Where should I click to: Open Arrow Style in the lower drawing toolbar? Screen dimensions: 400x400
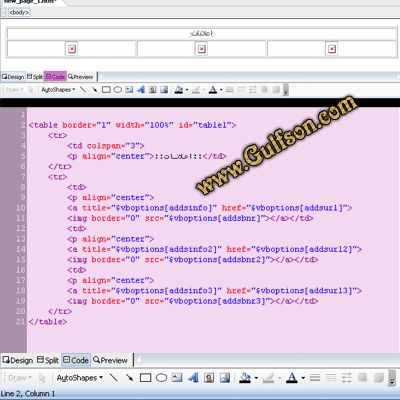pyautogui.click(x=347, y=378)
